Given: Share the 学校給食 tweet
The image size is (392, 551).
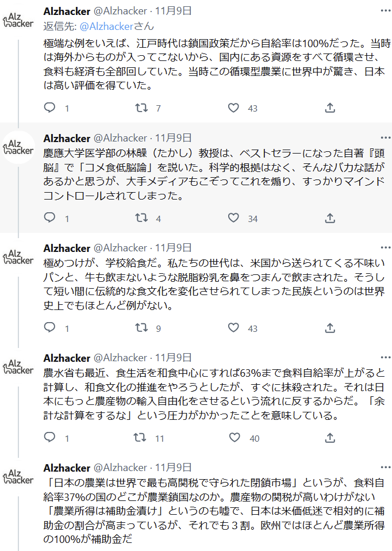Looking at the screenshot, I should pyautogui.click(x=330, y=328).
